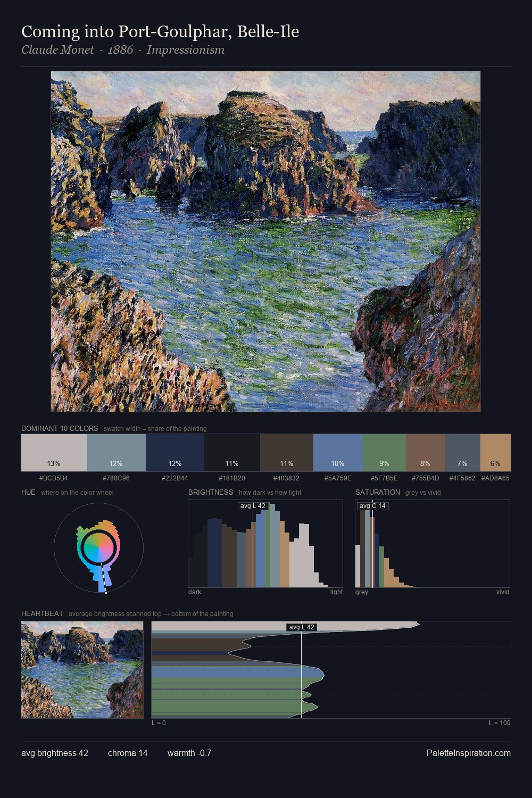Click the #181B20 near-black swatch
This screenshot has height=798, width=532.
(x=232, y=453)
